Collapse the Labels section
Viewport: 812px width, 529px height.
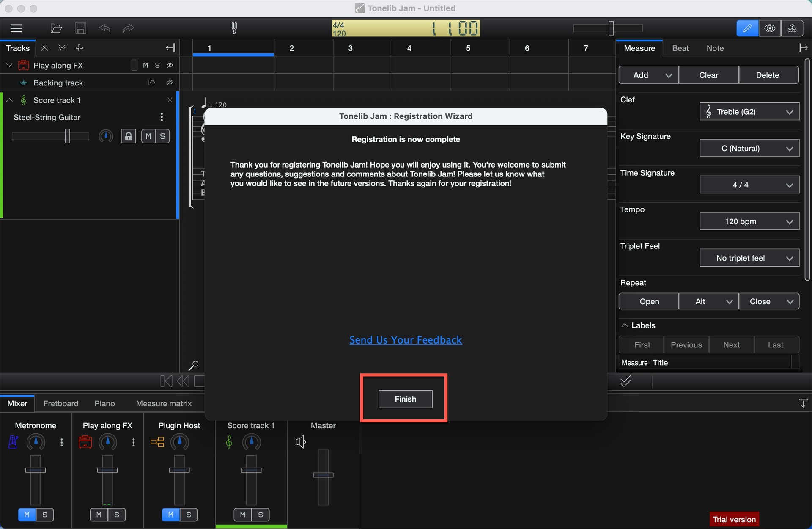625,325
